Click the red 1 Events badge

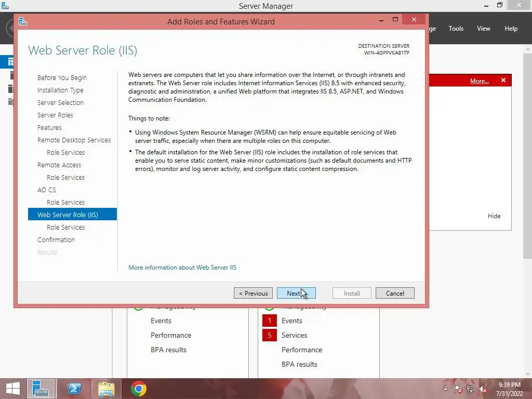click(x=270, y=321)
